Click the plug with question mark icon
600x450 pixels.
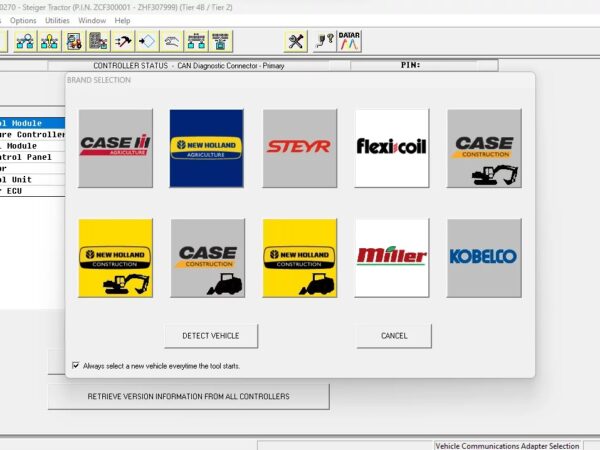point(324,41)
